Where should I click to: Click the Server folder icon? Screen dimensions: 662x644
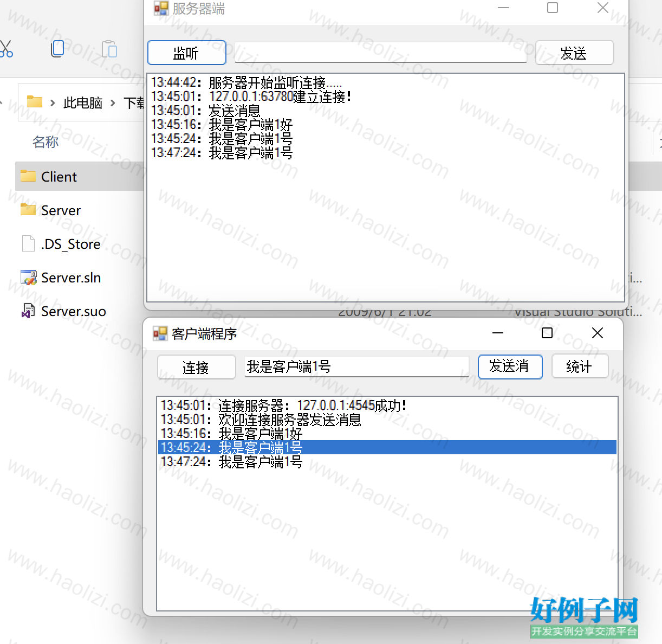tap(28, 210)
